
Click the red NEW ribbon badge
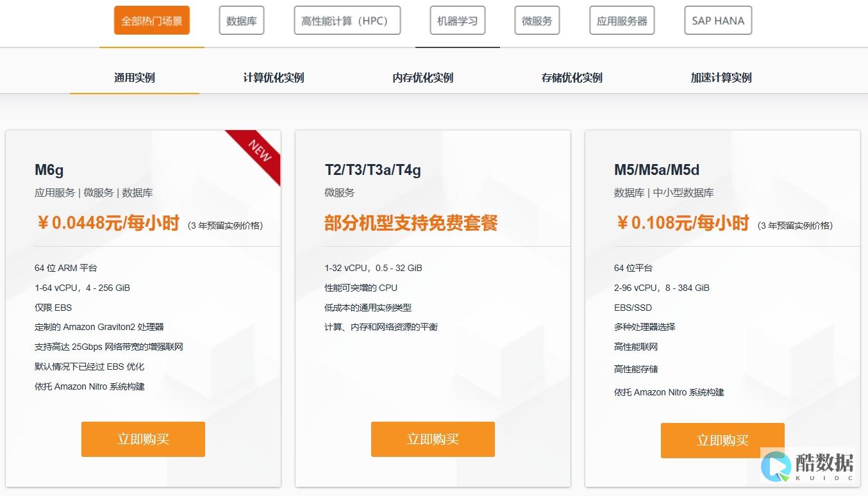click(259, 151)
